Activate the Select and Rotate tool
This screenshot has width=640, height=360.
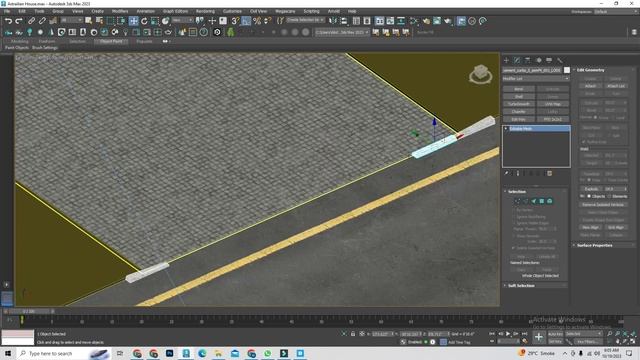click(x=144, y=21)
